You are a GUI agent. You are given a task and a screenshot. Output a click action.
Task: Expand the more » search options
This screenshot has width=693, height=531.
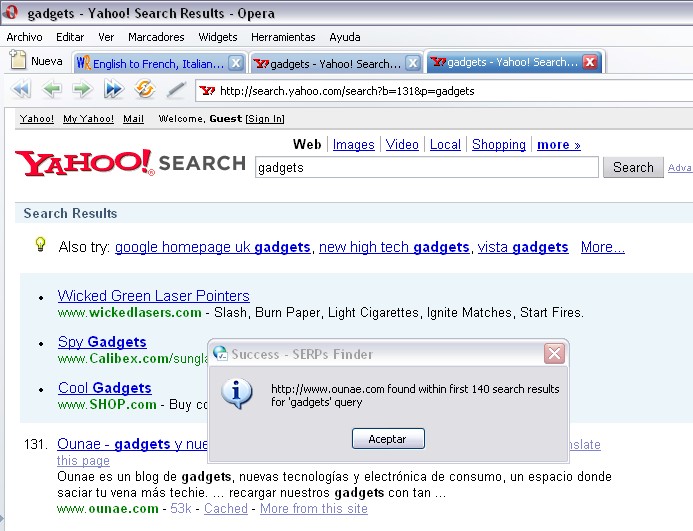(x=559, y=144)
